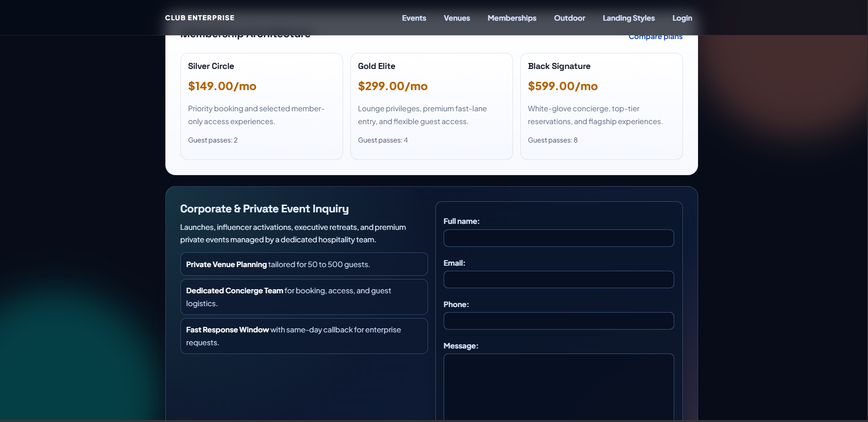This screenshot has height=422, width=868.
Task: Go to the Venues page
Action: (x=457, y=18)
